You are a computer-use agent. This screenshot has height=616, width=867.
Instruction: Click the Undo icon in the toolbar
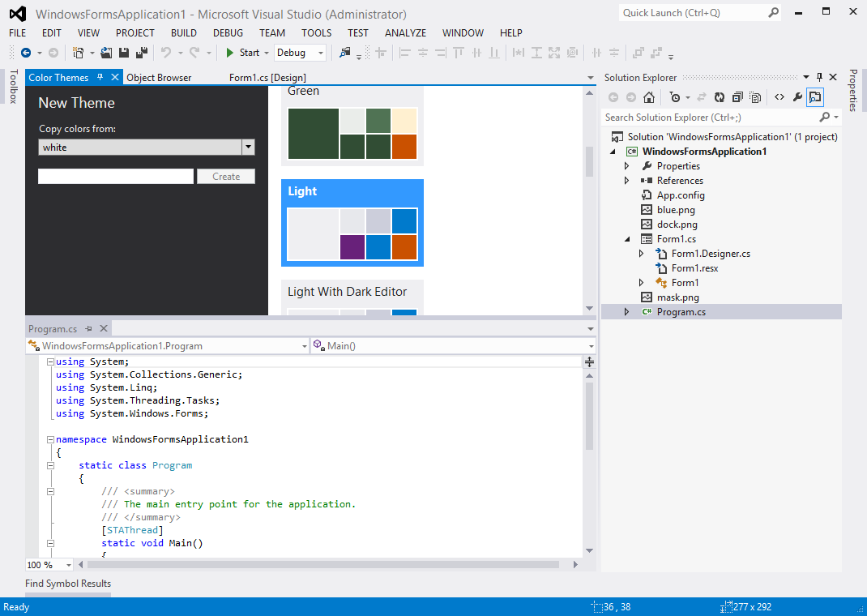pos(166,52)
